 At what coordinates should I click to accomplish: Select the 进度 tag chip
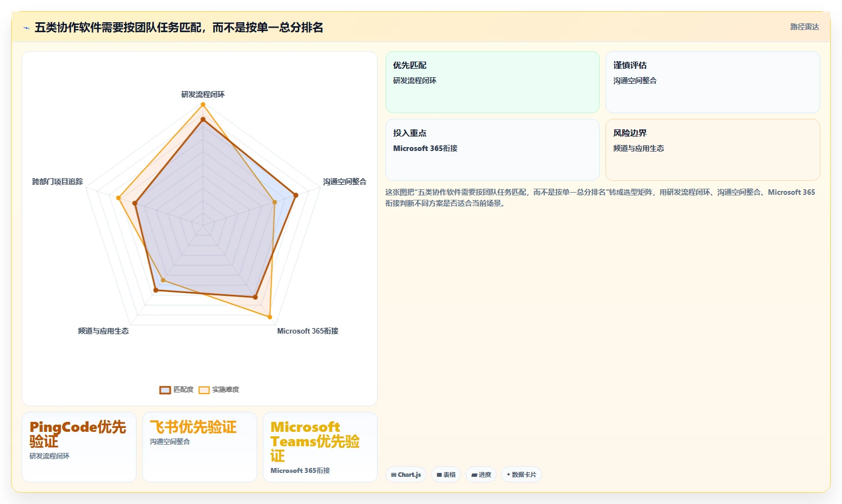[481, 475]
